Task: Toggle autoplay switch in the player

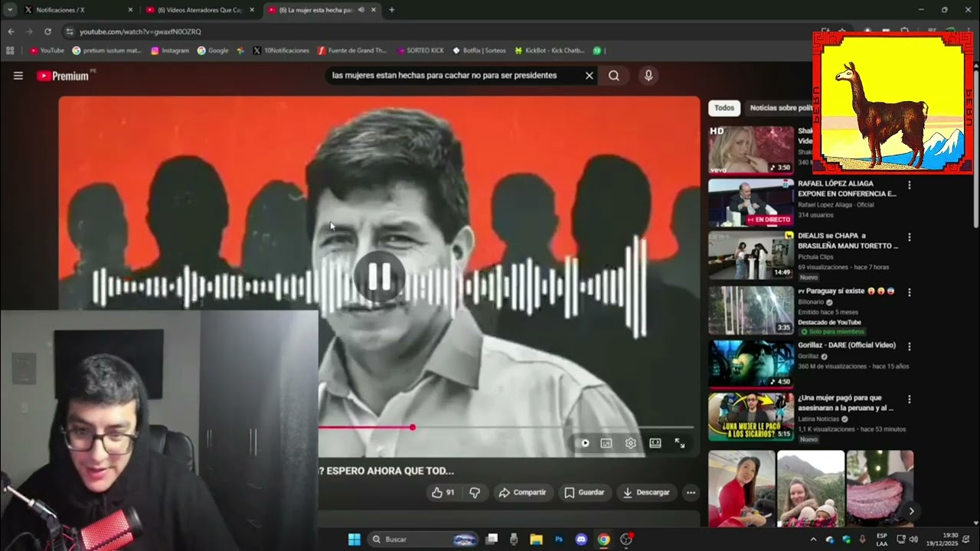Action: (585, 443)
